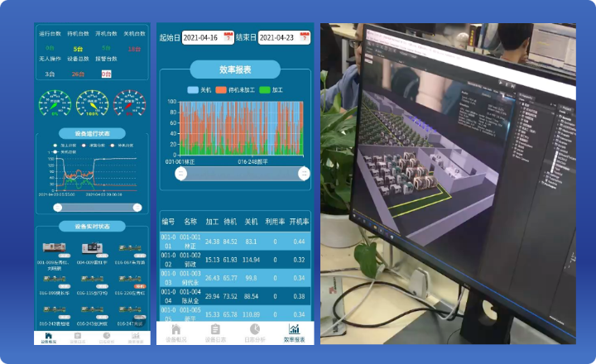Click the 设备日表 clipboard icon in middle panel

click(x=214, y=331)
